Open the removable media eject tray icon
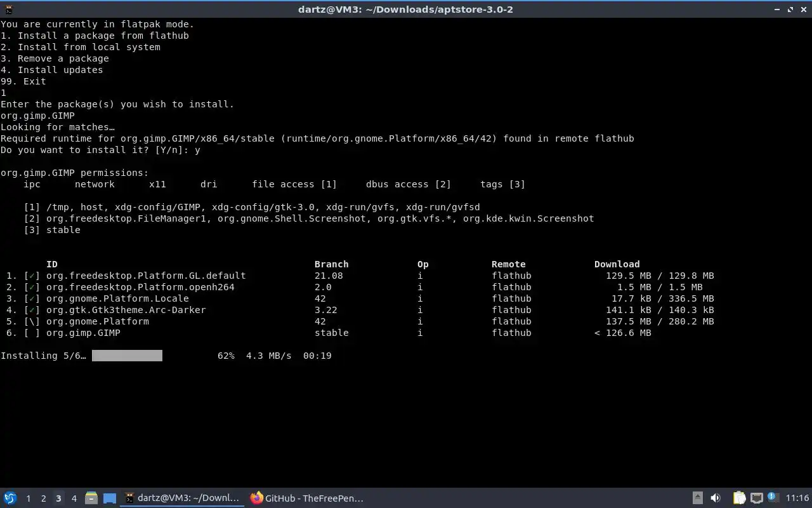This screenshot has height=508, width=812. coord(697,498)
